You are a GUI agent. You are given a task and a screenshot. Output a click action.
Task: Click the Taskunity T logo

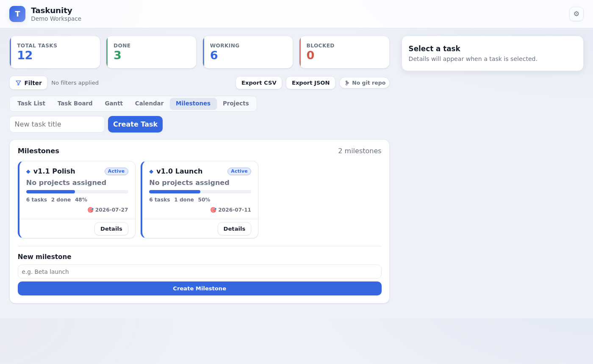pyautogui.click(x=17, y=14)
